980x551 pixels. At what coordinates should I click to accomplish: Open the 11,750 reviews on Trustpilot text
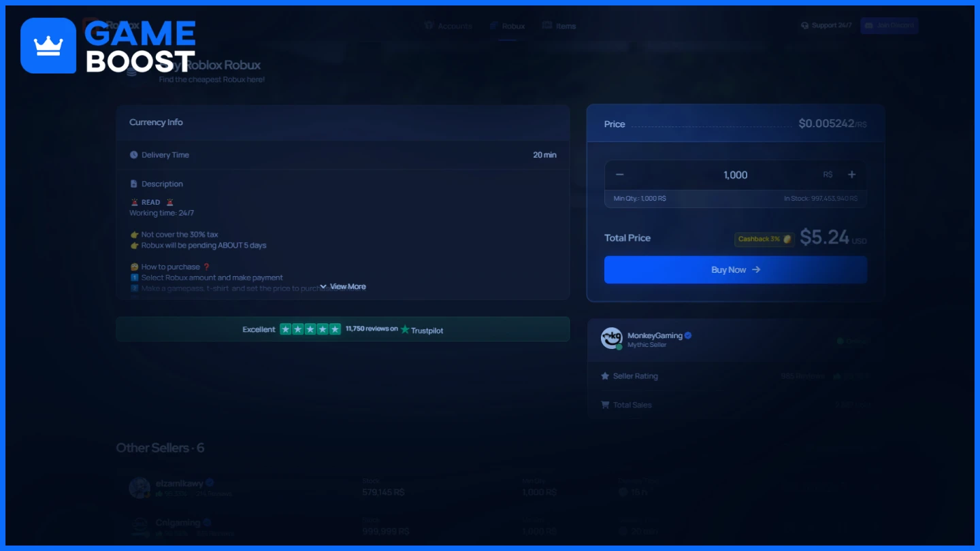point(372,329)
